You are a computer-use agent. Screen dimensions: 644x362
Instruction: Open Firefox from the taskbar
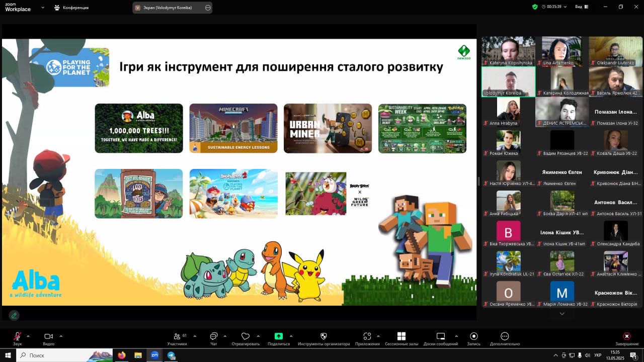[121, 355]
